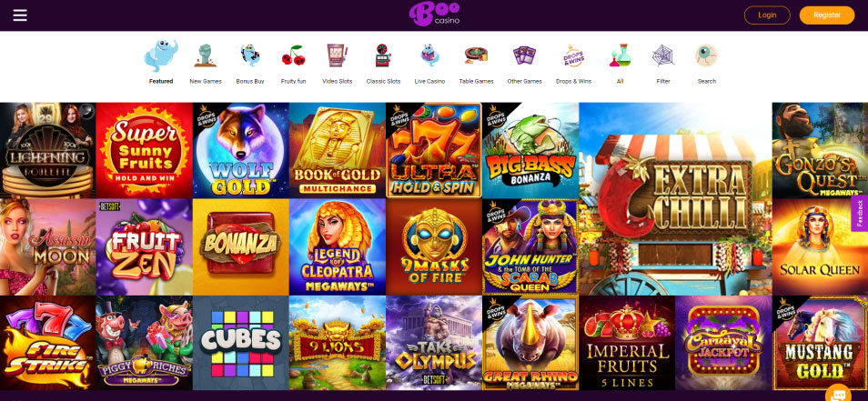Launch the Wolf Gold game thumbnail
This screenshot has width=868, height=401.
click(241, 150)
